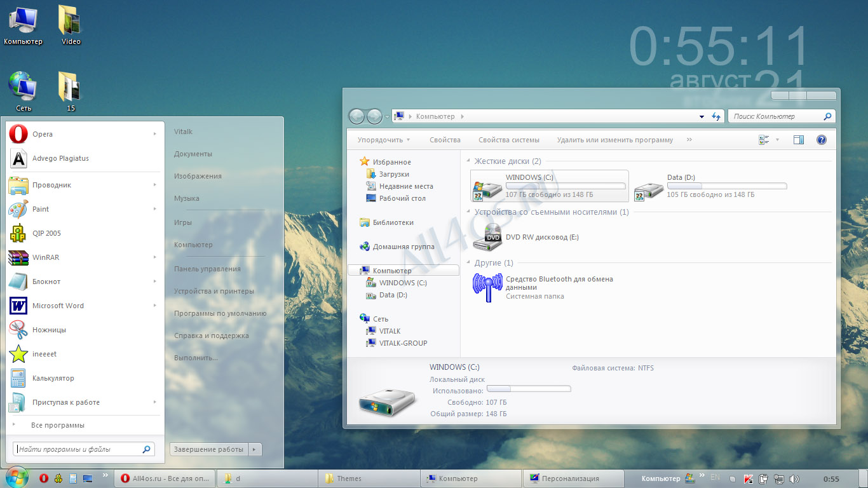Refresh the Explorer address bar
Image resolution: width=868 pixels, height=488 pixels.
click(x=716, y=117)
